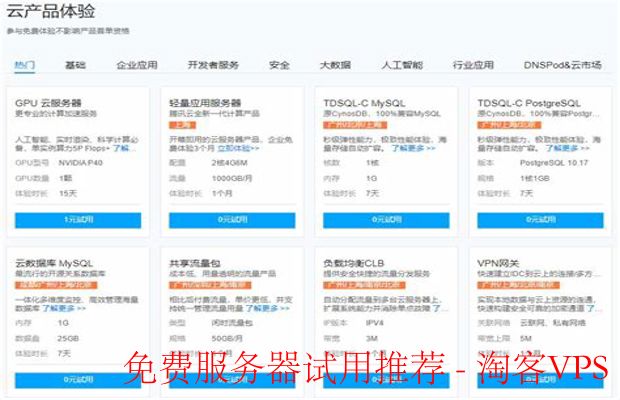Screen dimensions: 620x400
Task: Go to the 开发者服务 tab
Action: pos(213,65)
